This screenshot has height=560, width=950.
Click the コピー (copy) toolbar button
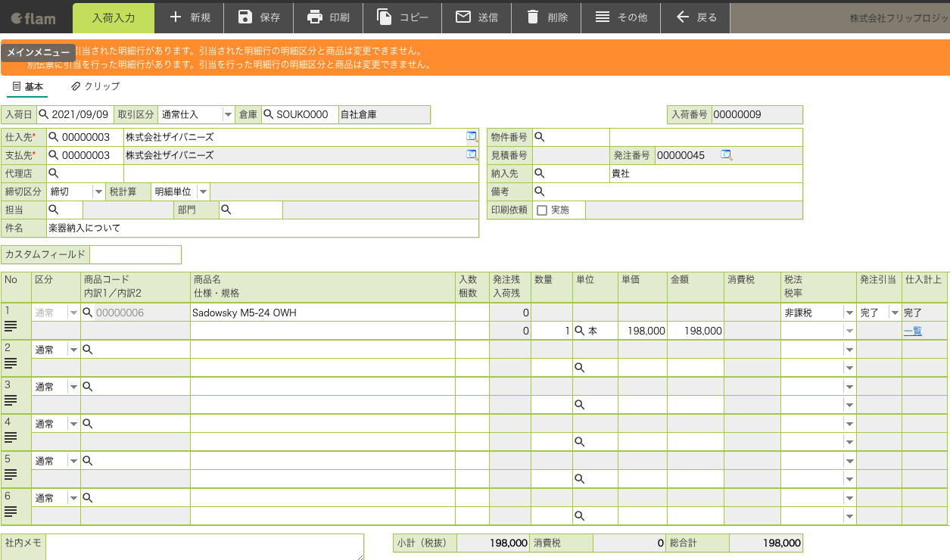[x=403, y=17]
